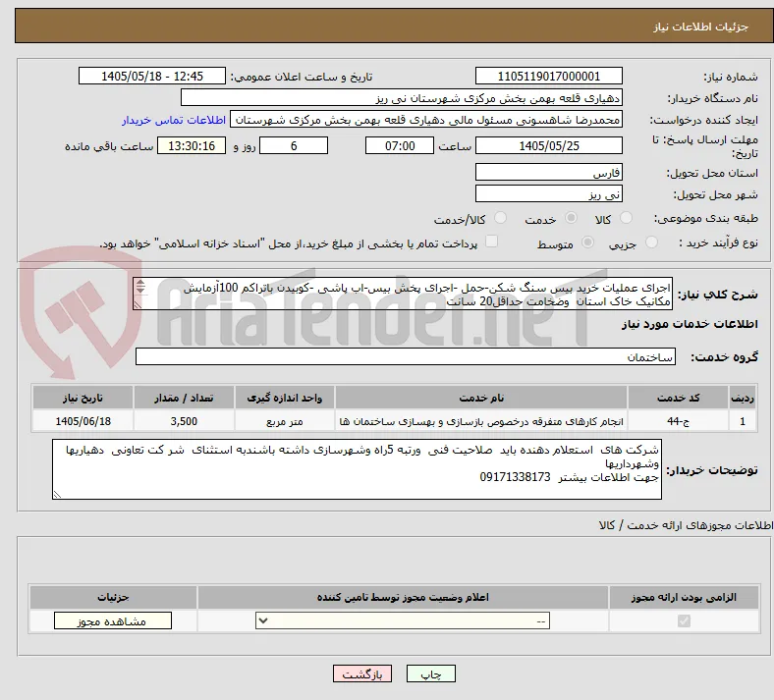
Task: Click the unit cell متر مربع
Action: [x=284, y=421]
